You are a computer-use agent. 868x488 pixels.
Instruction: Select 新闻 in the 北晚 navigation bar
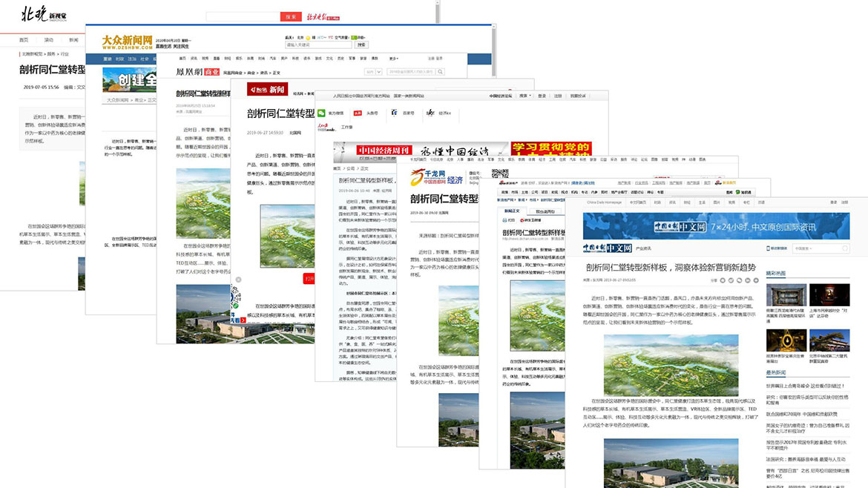(73, 40)
